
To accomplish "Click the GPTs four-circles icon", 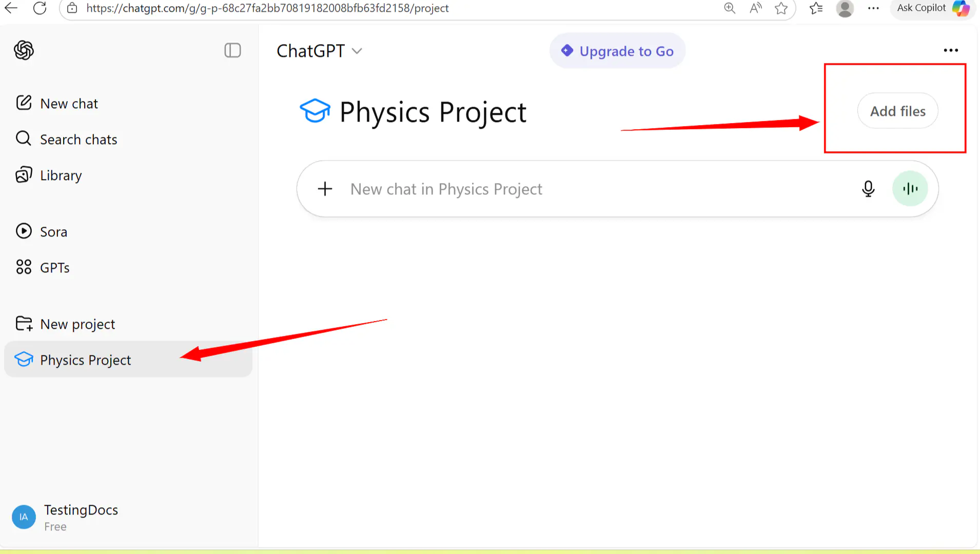I will [x=24, y=267].
